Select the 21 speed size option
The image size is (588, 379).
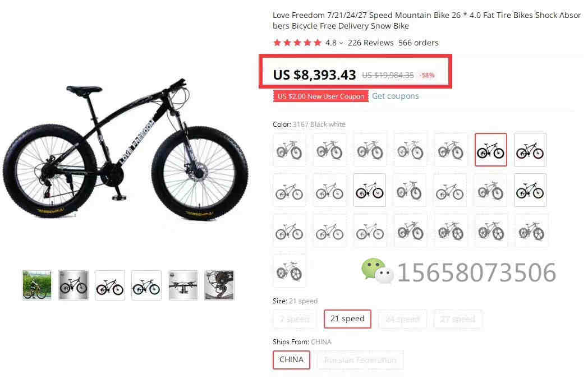[x=347, y=318]
